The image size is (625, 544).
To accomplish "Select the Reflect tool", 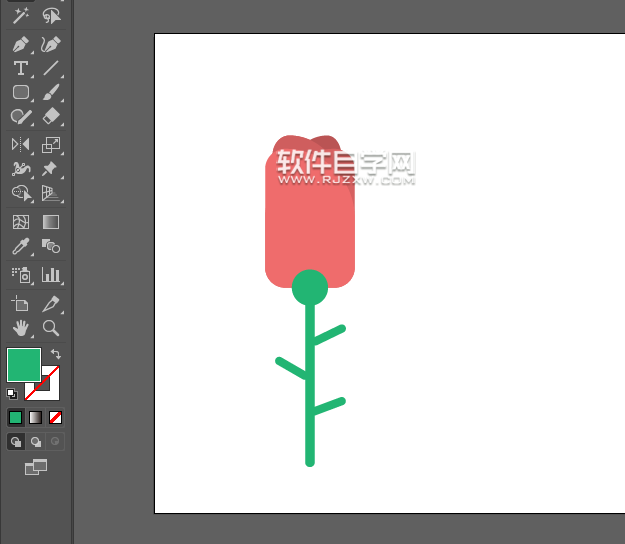I will click(20, 144).
